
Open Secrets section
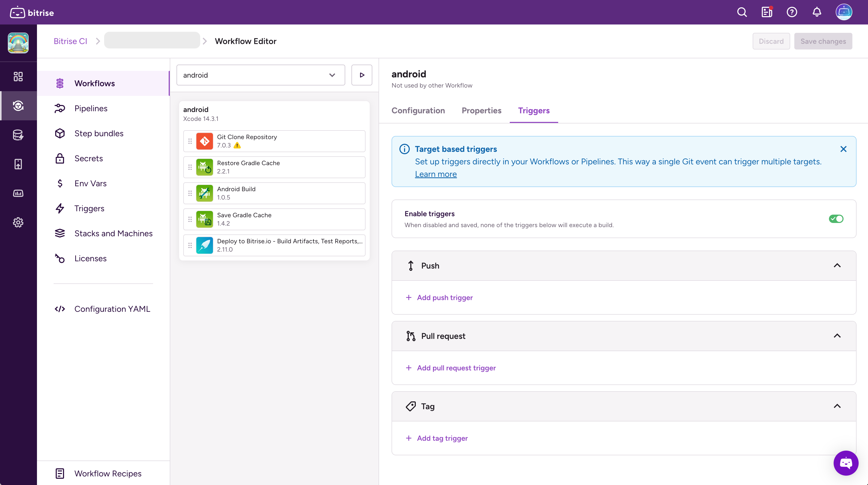point(103,158)
